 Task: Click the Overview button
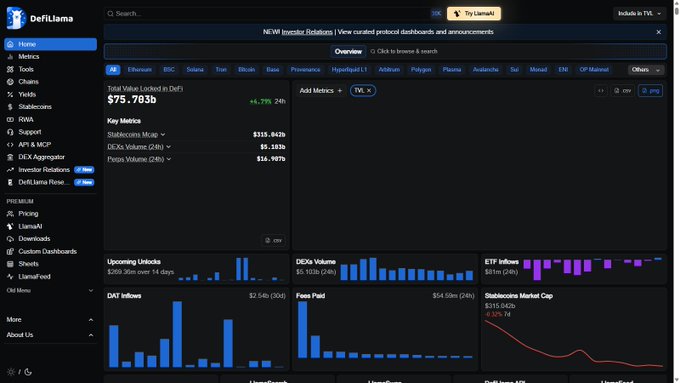pos(348,52)
